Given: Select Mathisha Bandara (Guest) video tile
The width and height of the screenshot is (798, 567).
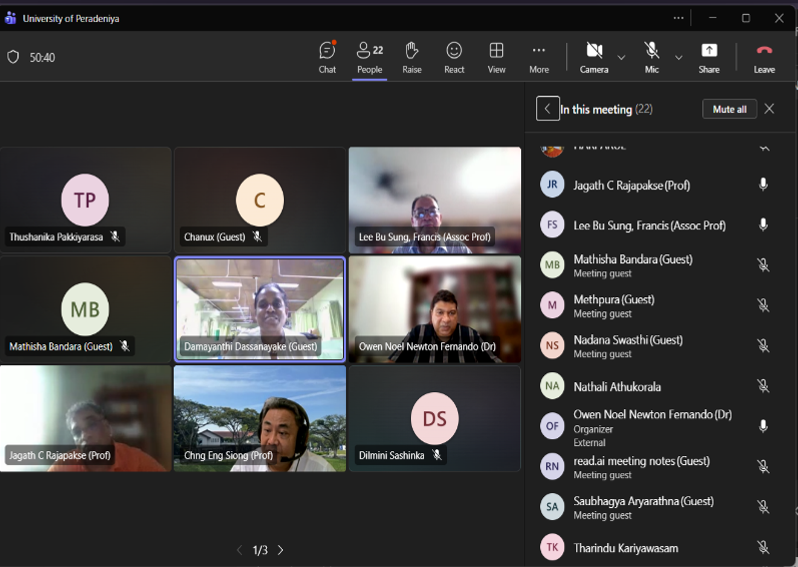Looking at the screenshot, I should (86, 309).
